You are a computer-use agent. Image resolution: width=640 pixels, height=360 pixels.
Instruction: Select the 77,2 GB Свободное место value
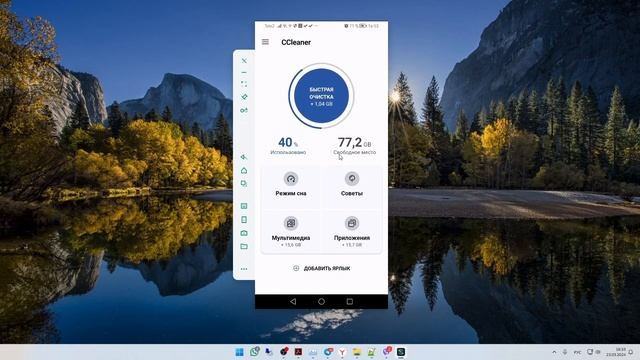pos(354,145)
